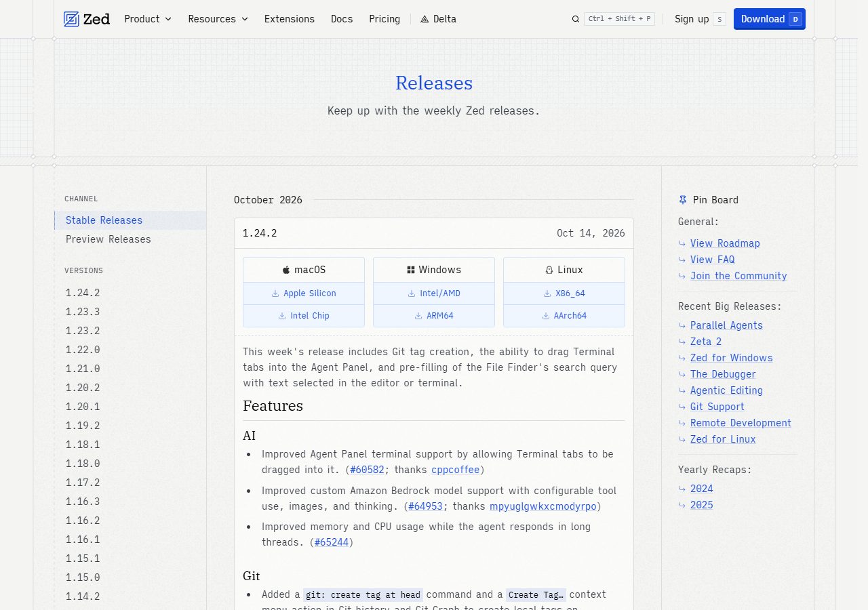Click the blue Download button
The height and width of the screenshot is (610, 868).
(770, 19)
